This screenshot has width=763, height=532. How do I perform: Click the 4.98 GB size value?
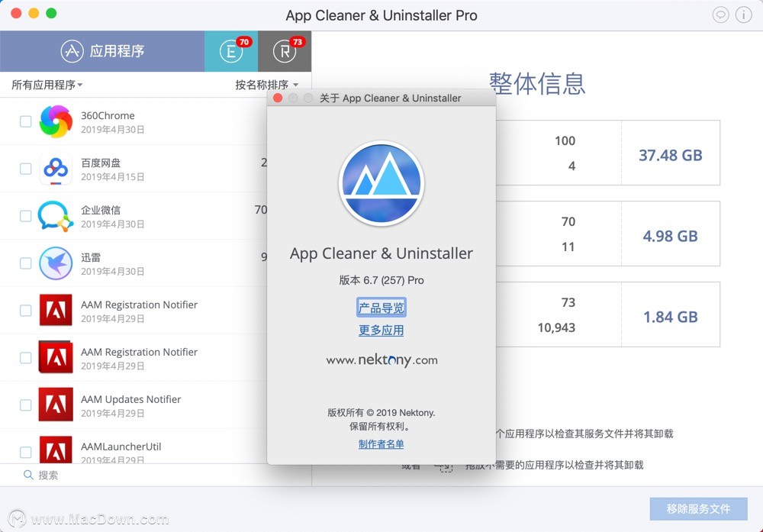coord(671,236)
